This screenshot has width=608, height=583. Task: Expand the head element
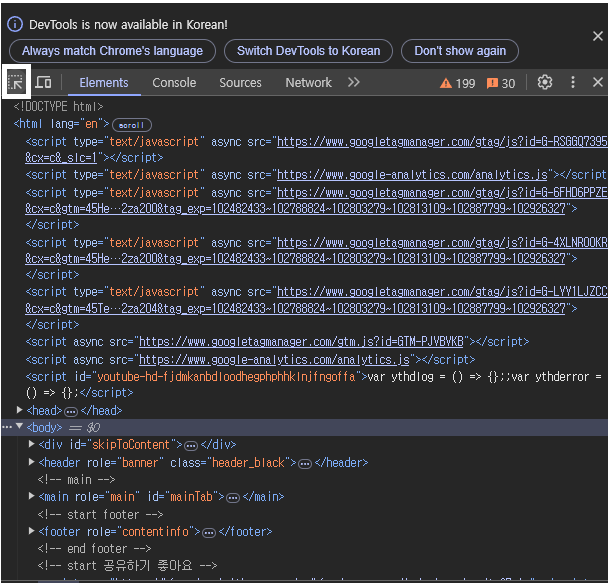tap(19, 410)
